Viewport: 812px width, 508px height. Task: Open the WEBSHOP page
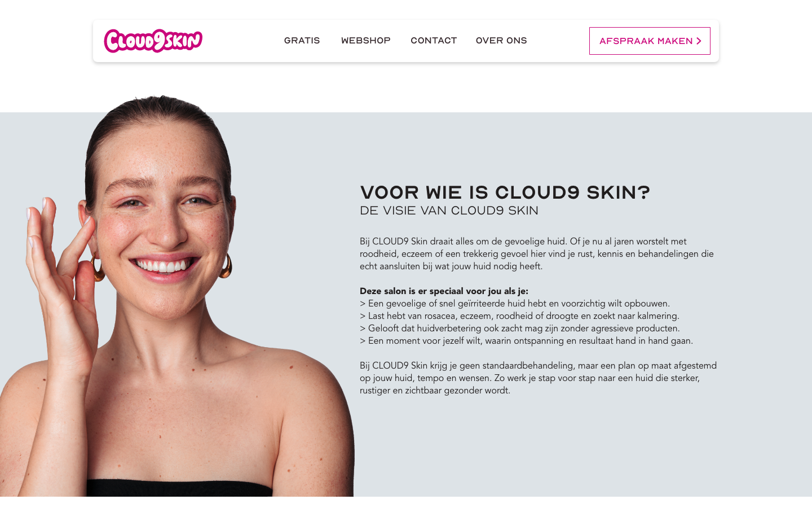pos(365,41)
